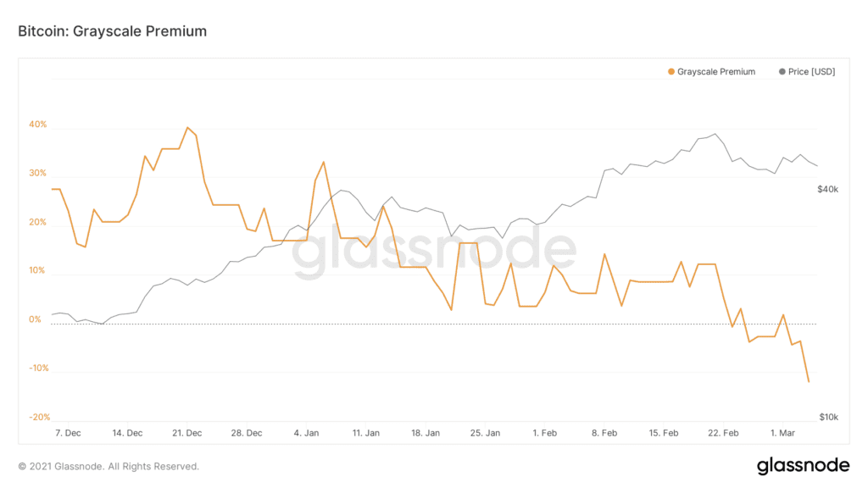Screen dimensions: 868x488
Task: Select the 8. Feb date label
Action: coord(604,433)
